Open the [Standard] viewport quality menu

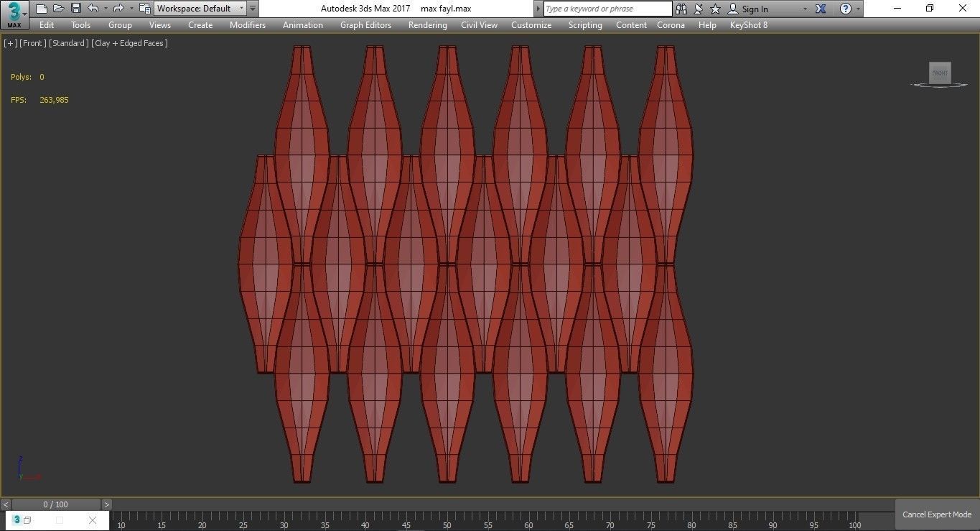(x=69, y=43)
